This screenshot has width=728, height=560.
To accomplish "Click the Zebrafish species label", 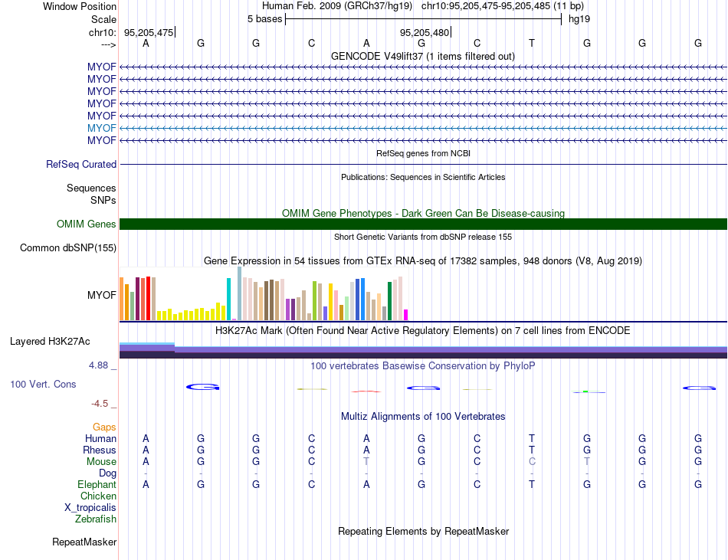I will coord(96,519).
